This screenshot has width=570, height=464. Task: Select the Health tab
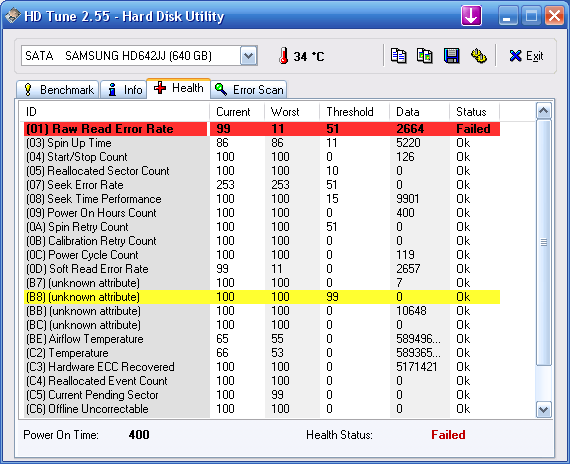[178, 88]
